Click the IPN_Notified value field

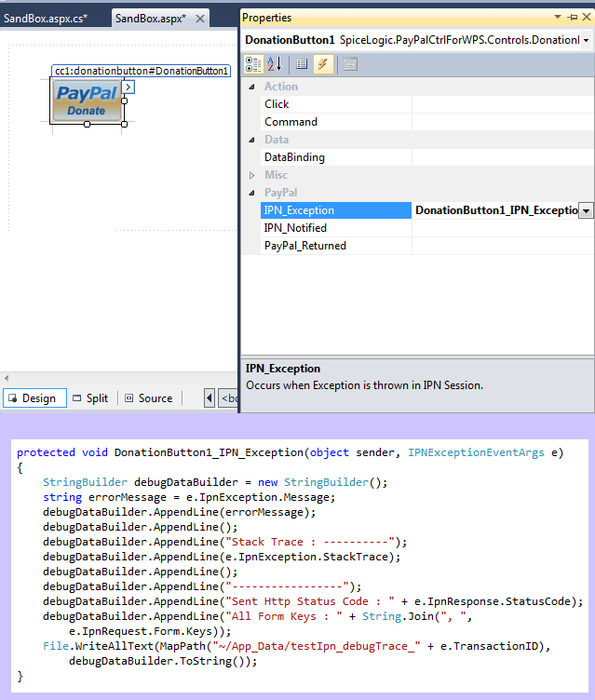click(503, 228)
